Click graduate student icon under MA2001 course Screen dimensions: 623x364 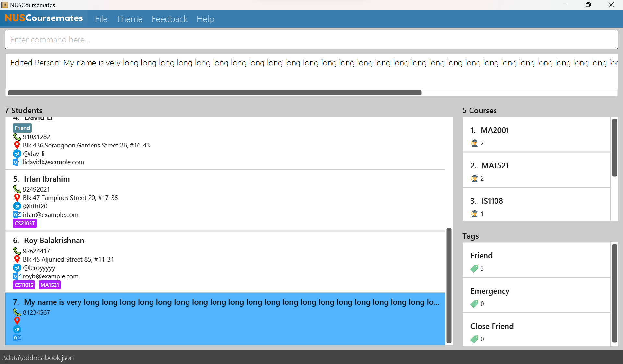[474, 143]
